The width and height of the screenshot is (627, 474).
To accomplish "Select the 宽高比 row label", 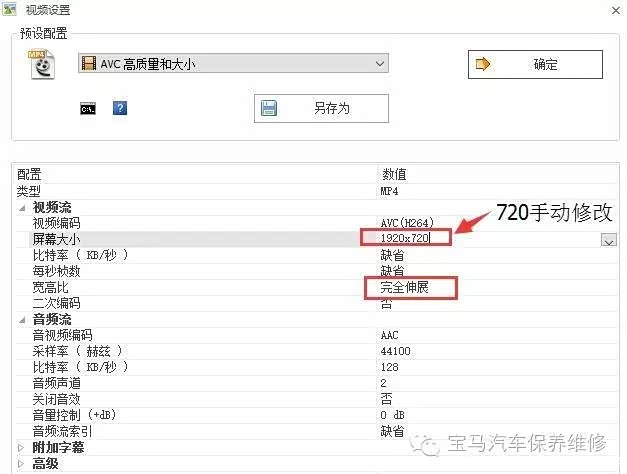I will [50, 287].
